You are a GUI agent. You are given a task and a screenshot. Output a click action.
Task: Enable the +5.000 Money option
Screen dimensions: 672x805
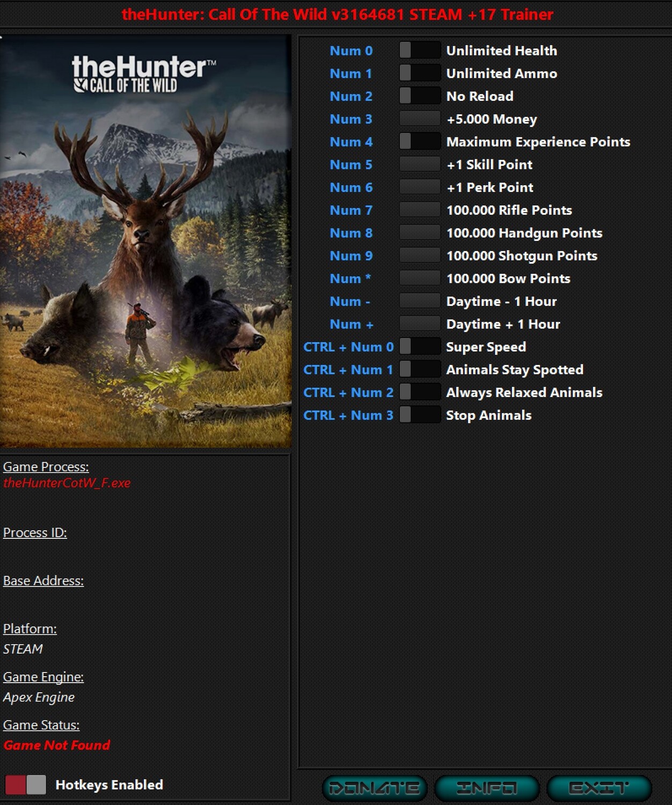[419, 119]
